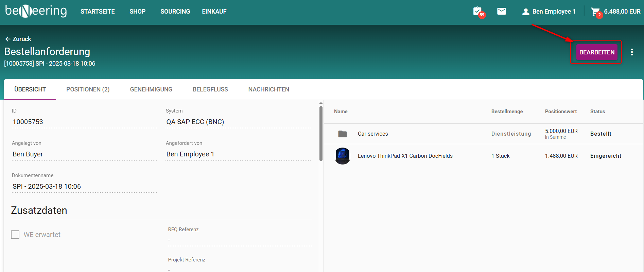The image size is (644, 272).
Task: Open the approval tasks clipboard icon
Action: (477, 11)
